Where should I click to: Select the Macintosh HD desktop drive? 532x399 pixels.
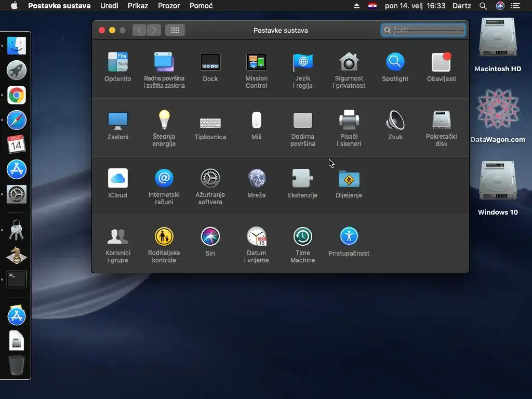pyautogui.click(x=497, y=45)
